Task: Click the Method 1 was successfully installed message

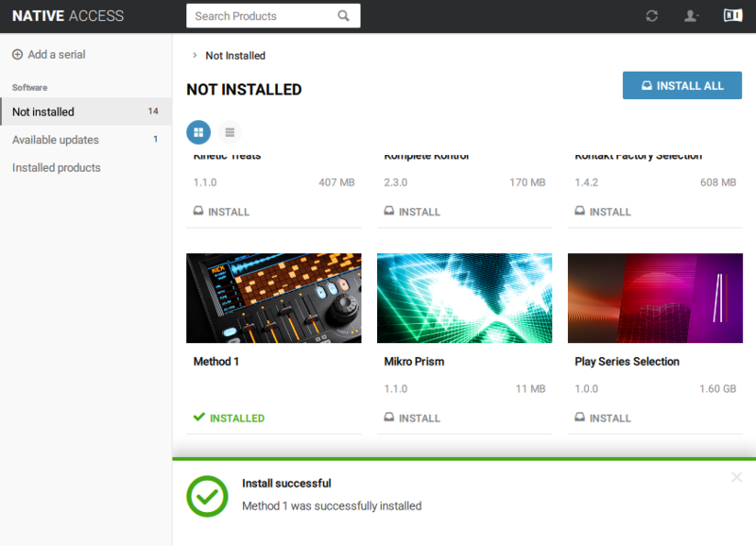Action: point(332,506)
